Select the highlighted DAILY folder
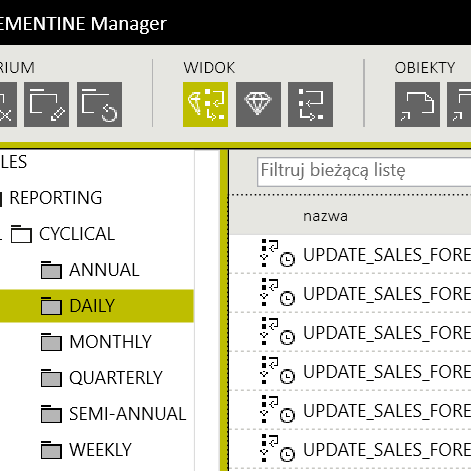This screenshot has height=471, width=471. click(97, 306)
